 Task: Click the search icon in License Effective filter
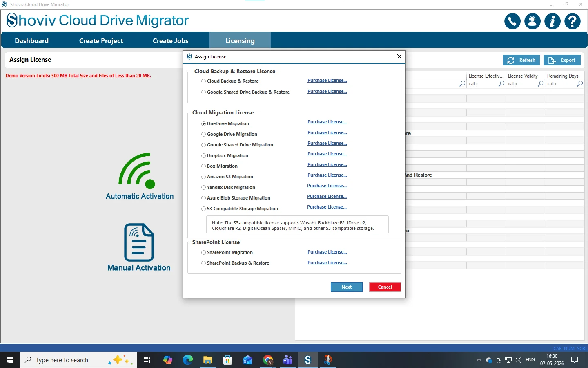click(501, 84)
